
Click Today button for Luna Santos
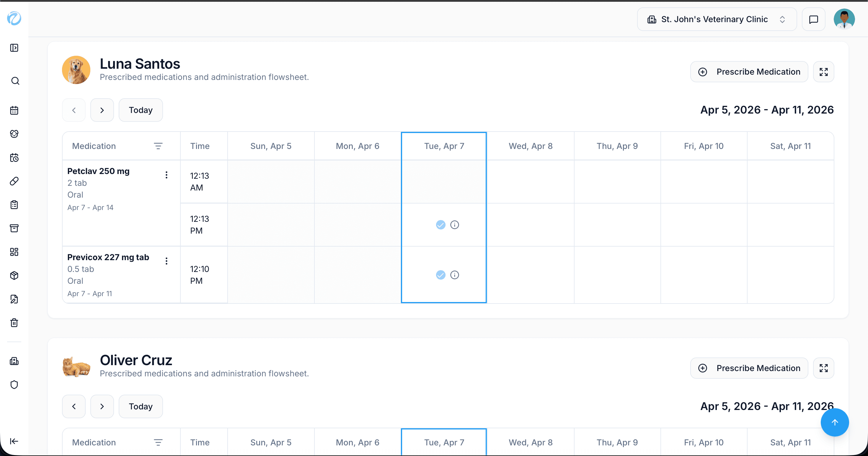141,110
